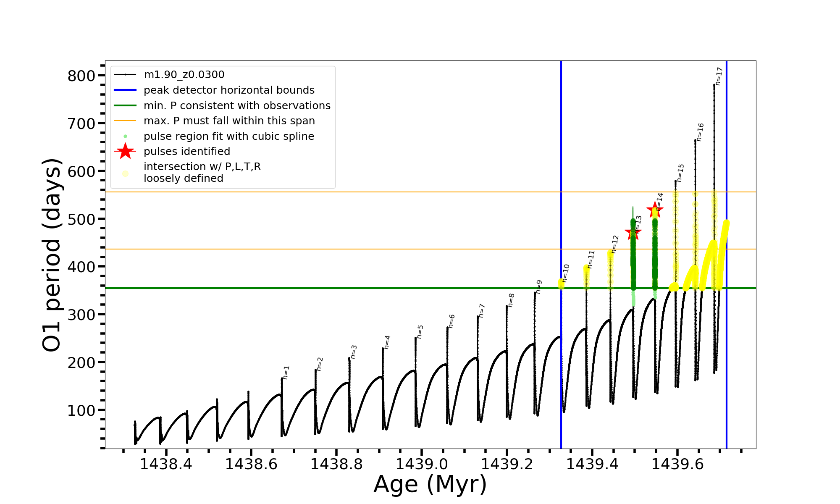Click the n=5 pulse label

(420, 331)
